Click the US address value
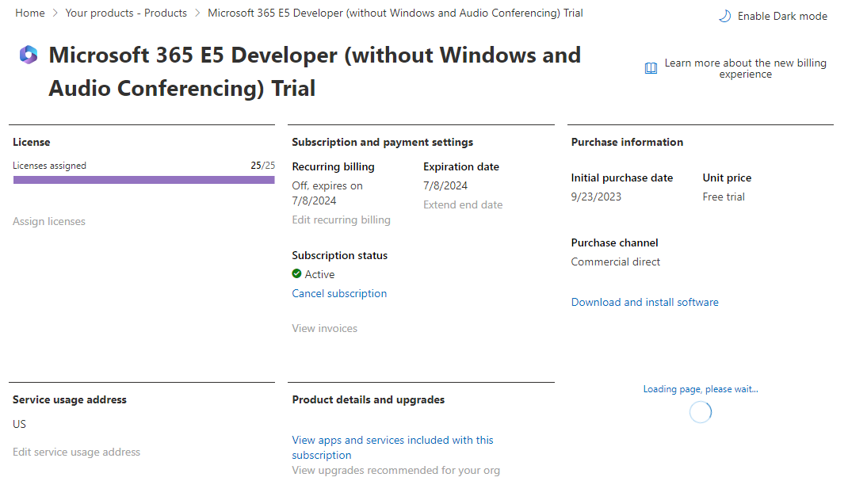The image size is (848, 504). tap(20, 424)
